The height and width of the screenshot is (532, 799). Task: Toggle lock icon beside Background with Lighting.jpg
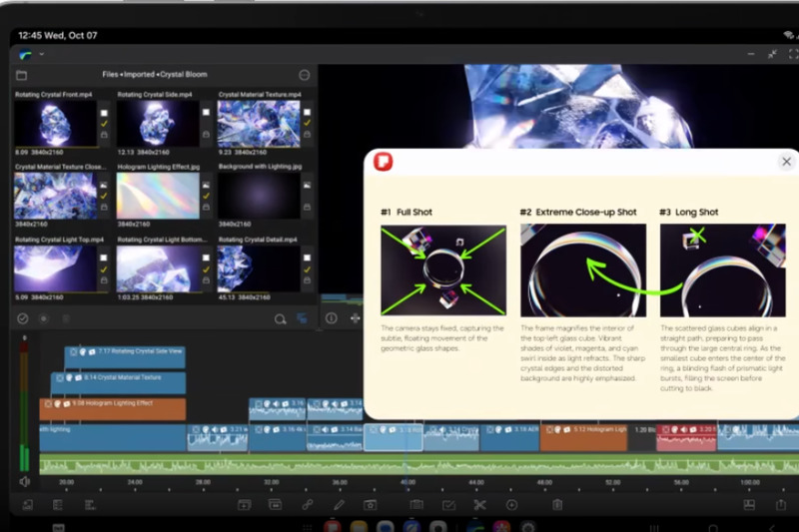tap(308, 208)
